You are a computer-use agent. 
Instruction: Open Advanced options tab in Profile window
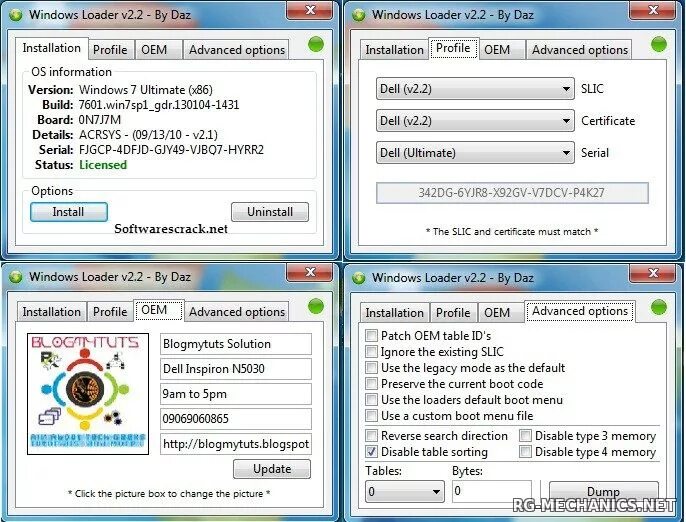[x=580, y=50]
